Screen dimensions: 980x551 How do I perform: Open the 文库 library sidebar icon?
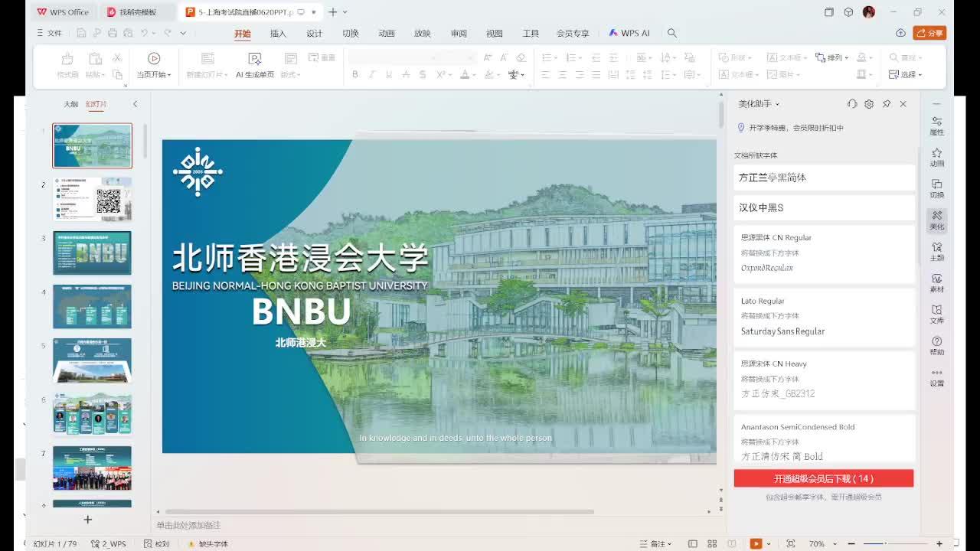pyautogui.click(x=937, y=315)
